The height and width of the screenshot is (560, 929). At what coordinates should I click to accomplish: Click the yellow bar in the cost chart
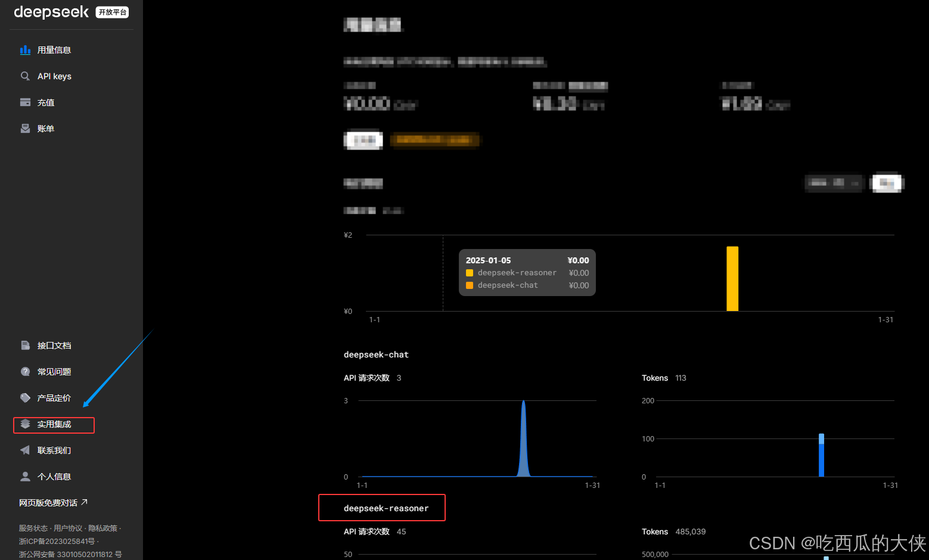click(x=732, y=279)
